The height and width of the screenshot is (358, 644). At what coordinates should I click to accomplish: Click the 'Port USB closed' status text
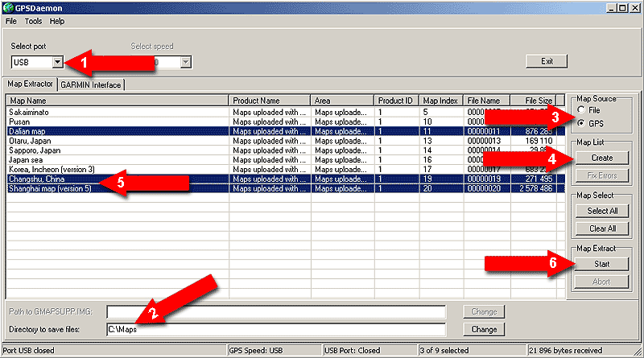pos(28,350)
